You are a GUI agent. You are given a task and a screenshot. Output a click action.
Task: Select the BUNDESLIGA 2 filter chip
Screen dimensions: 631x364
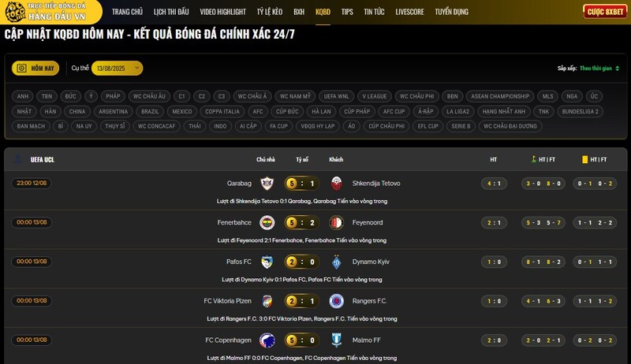pyautogui.click(x=580, y=111)
